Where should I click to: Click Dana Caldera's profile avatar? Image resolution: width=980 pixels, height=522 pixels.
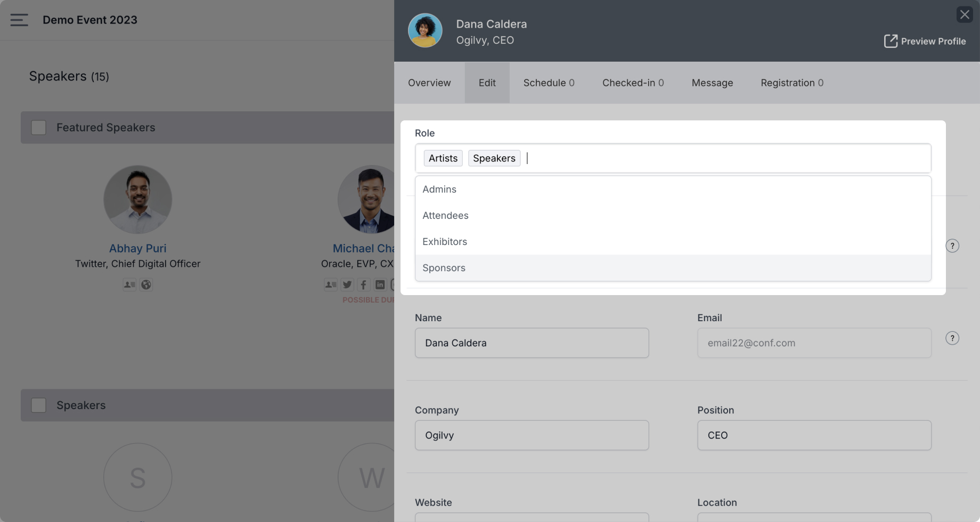click(x=425, y=30)
